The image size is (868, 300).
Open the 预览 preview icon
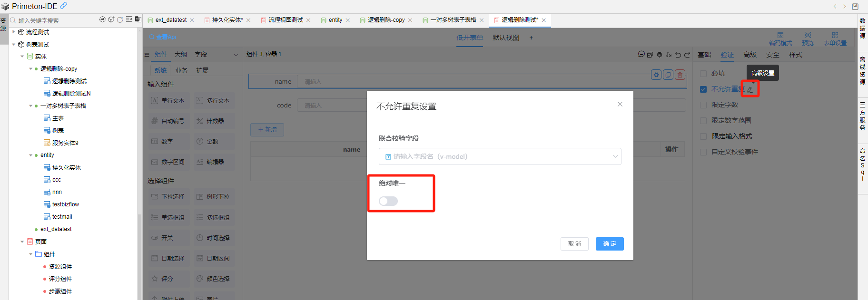pos(808,39)
